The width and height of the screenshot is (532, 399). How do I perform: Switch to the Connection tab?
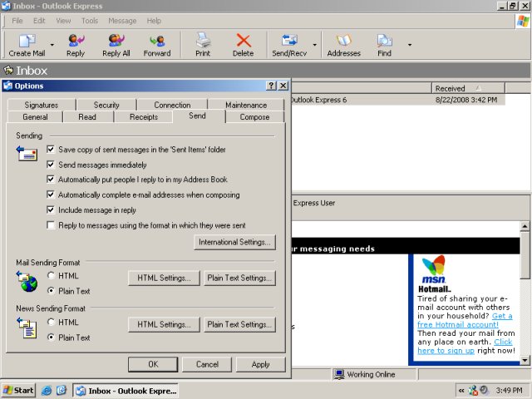coord(172,105)
